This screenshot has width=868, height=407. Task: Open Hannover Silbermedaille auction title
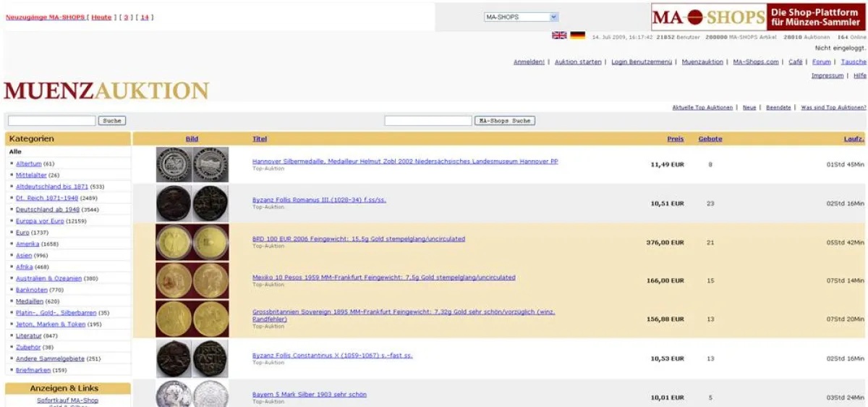(405, 161)
